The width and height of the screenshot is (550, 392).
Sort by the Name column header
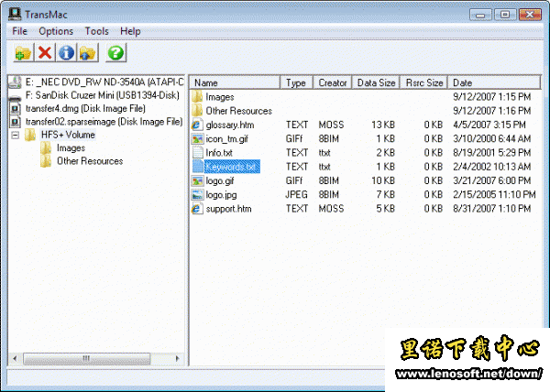tap(235, 82)
